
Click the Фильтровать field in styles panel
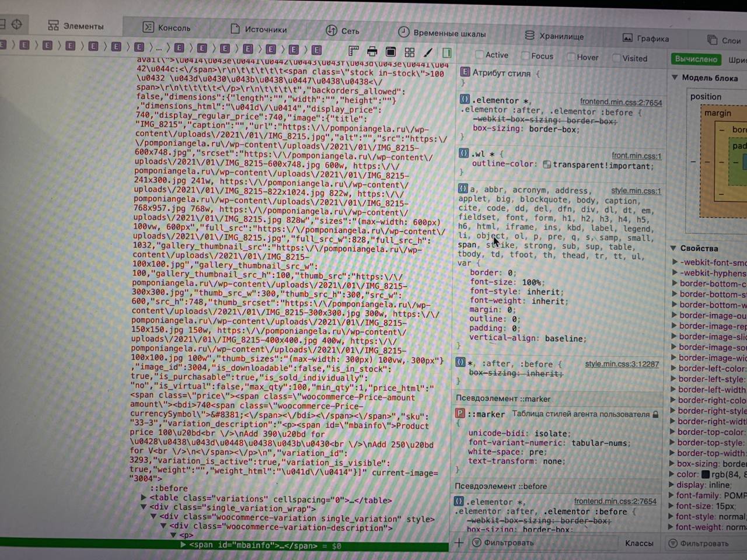click(543, 542)
